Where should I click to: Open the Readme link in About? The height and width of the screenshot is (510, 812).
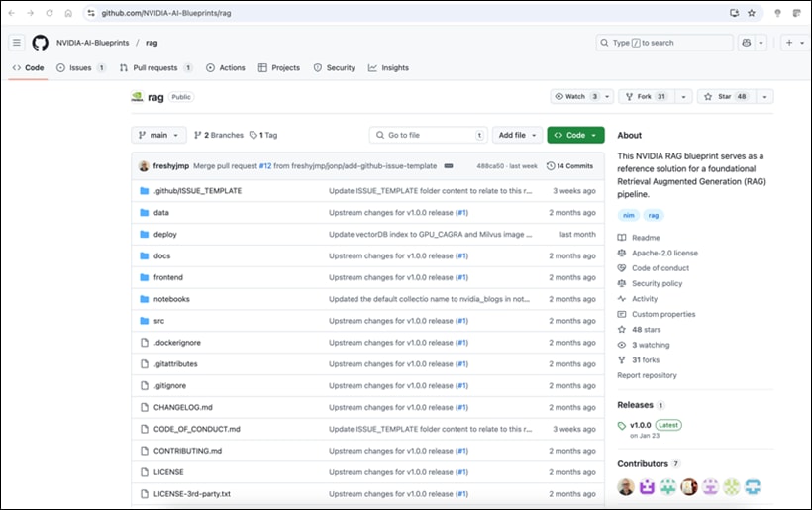tap(646, 238)
